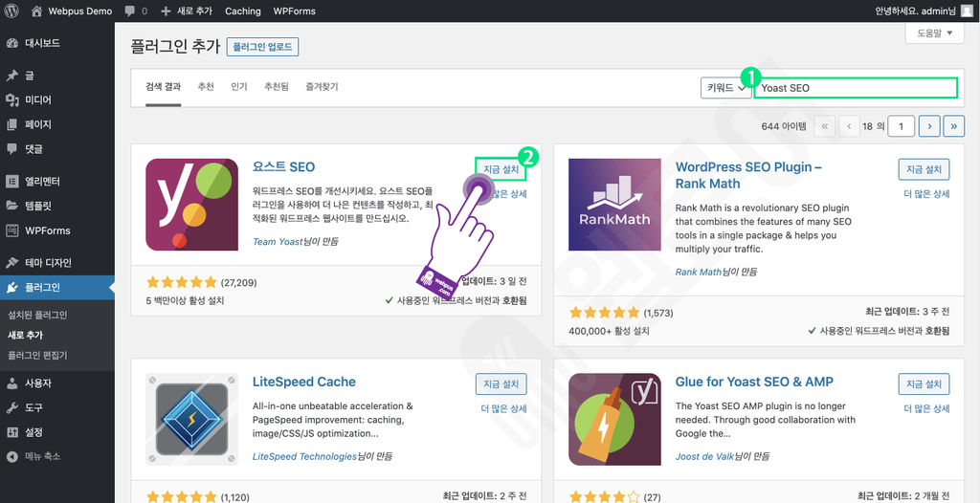Screen dimensions: 980x503
Task: Click the Glue for Yoast logo thumbnail
Action: (x=614, y=419)
